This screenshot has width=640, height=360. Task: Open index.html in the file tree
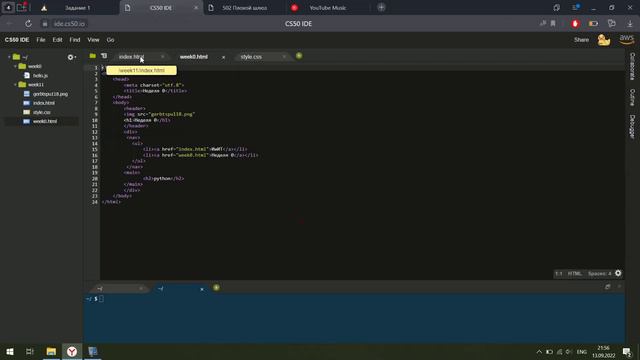pos(44,103)
